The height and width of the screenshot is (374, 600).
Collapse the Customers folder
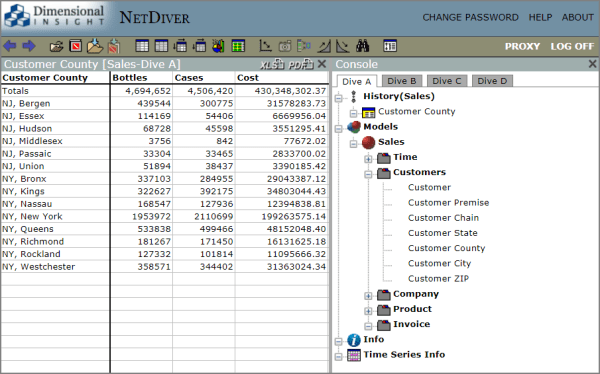tap(368, 175)
